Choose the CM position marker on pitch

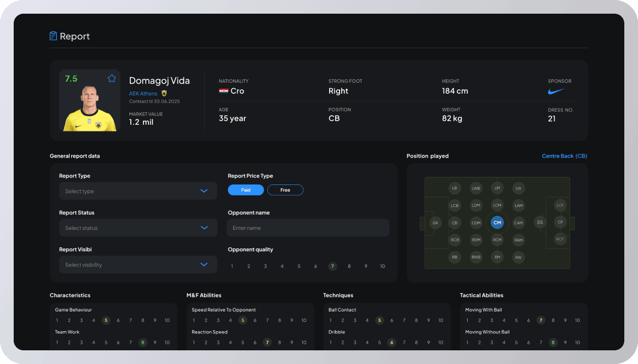[497, 223]
